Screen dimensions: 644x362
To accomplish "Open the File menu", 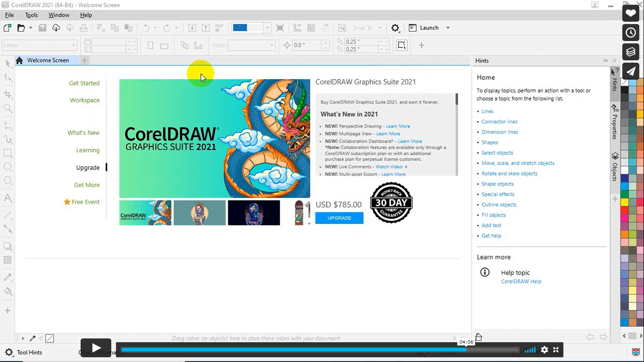I will (9, 15).
